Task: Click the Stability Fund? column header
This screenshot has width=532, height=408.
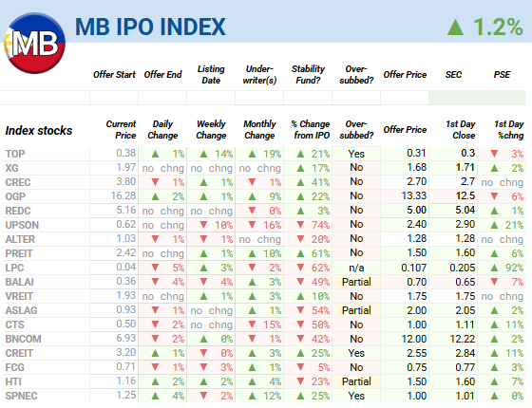Action: click(x=308, y=75)
